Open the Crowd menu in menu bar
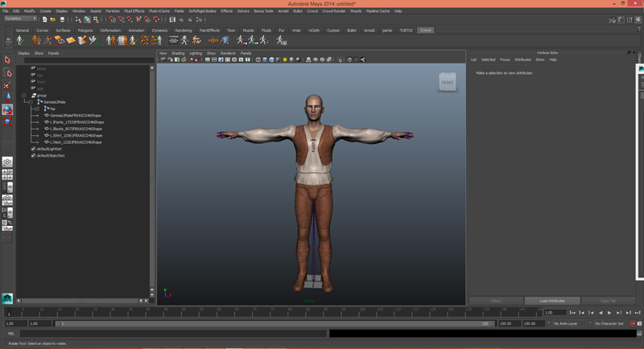 312,11
